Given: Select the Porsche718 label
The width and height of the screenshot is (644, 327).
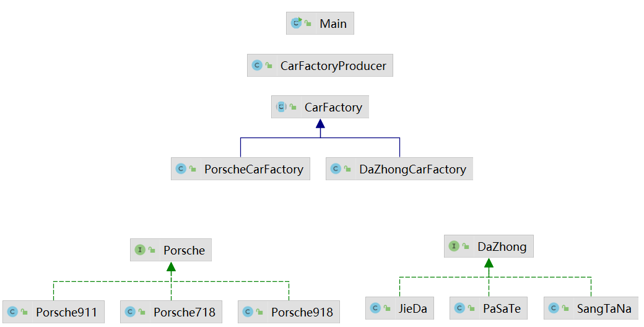Looking at the screenshot, I should coord(185,312).
